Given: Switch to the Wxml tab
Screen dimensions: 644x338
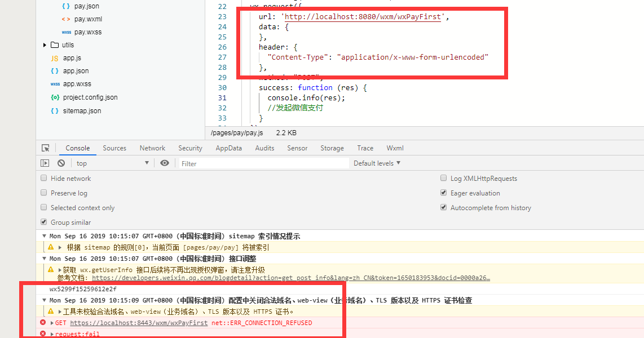Looking at the screenshot, I should coord(395,148).
